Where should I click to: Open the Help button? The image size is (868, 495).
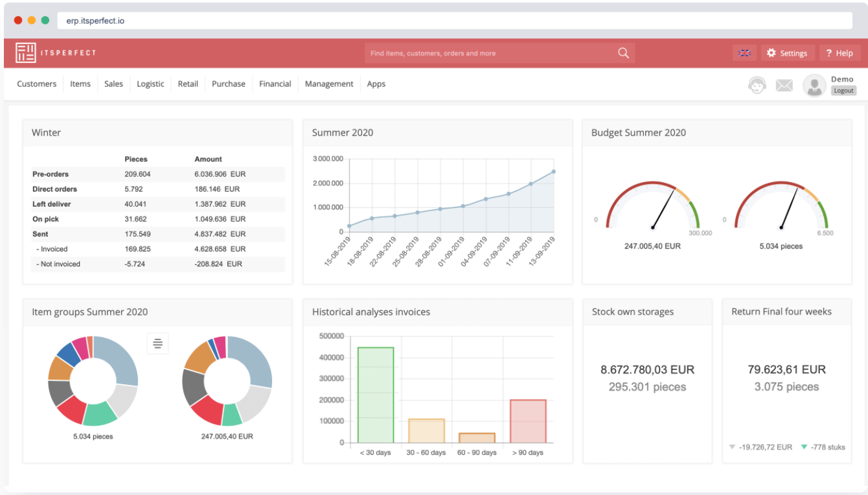(x=839, y=53)
